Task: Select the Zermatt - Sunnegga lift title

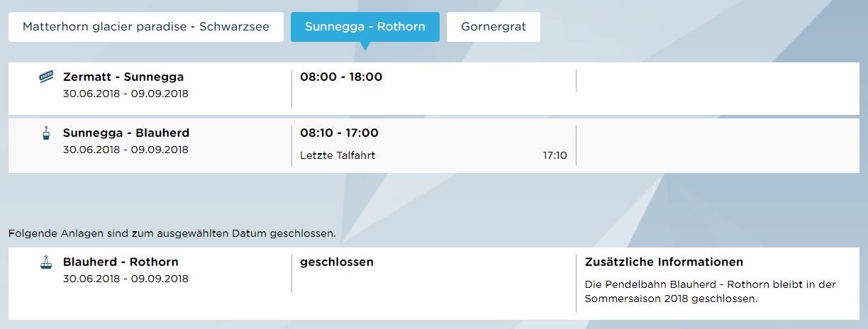Action: coord(123,77)
